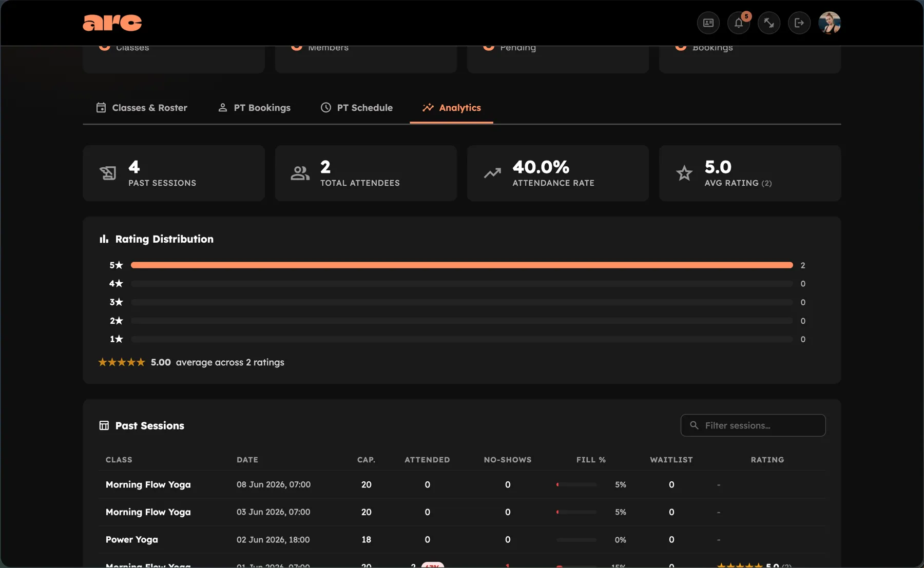Click the 5.0 avg rating value
Screen dimensions: 924x568
(718, 167)
